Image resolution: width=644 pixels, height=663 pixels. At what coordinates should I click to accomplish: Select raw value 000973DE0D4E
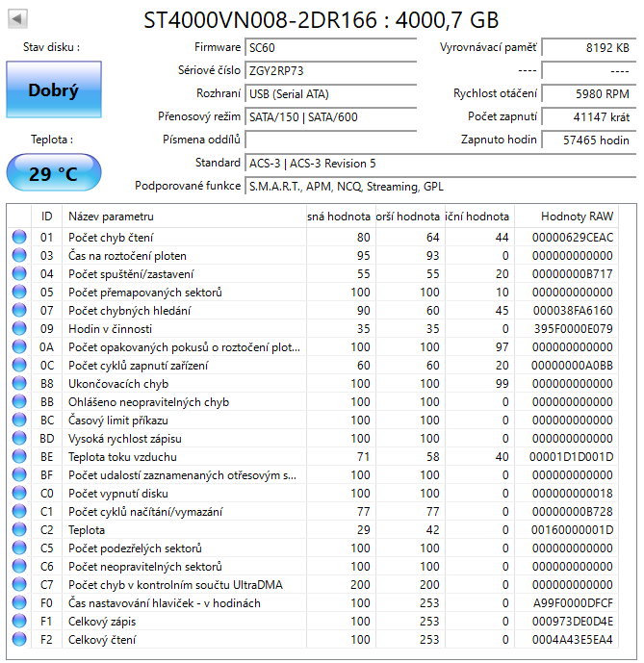coord(573,622)
